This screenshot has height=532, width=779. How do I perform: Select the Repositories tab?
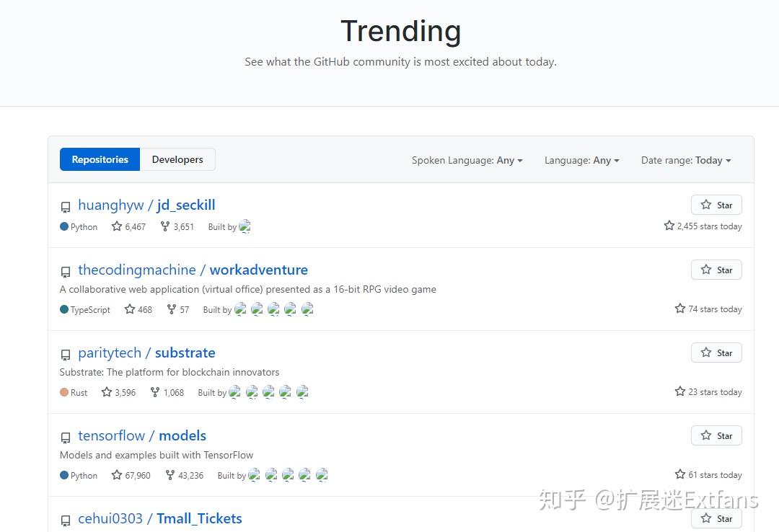(100, 159)
